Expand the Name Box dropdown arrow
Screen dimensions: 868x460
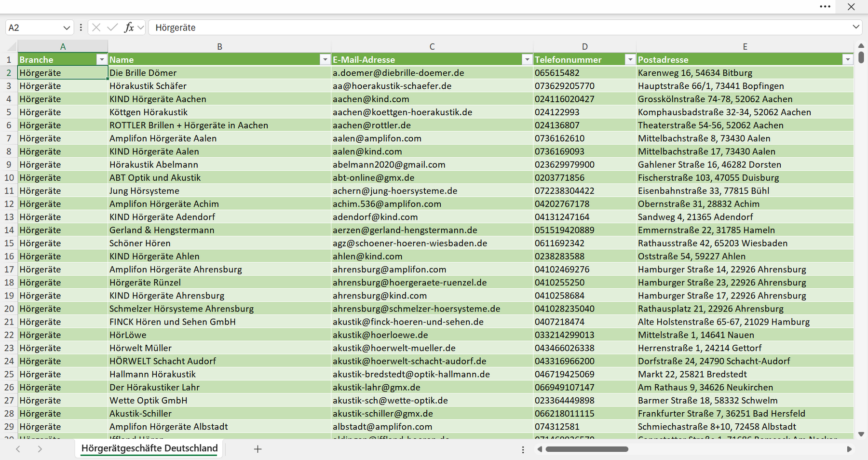pyautogui.click(x=67, y=27)
